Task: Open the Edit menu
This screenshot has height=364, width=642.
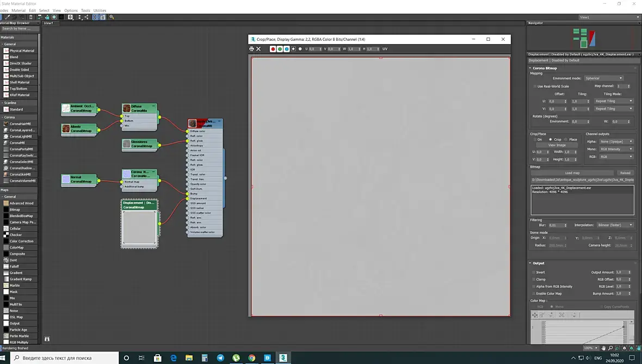Action: [x=32, y=11]
